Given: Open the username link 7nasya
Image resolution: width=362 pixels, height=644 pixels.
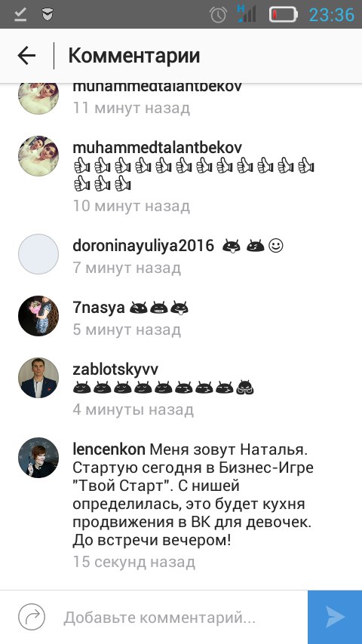Looking at the screenshot, I should click(99, 308).
